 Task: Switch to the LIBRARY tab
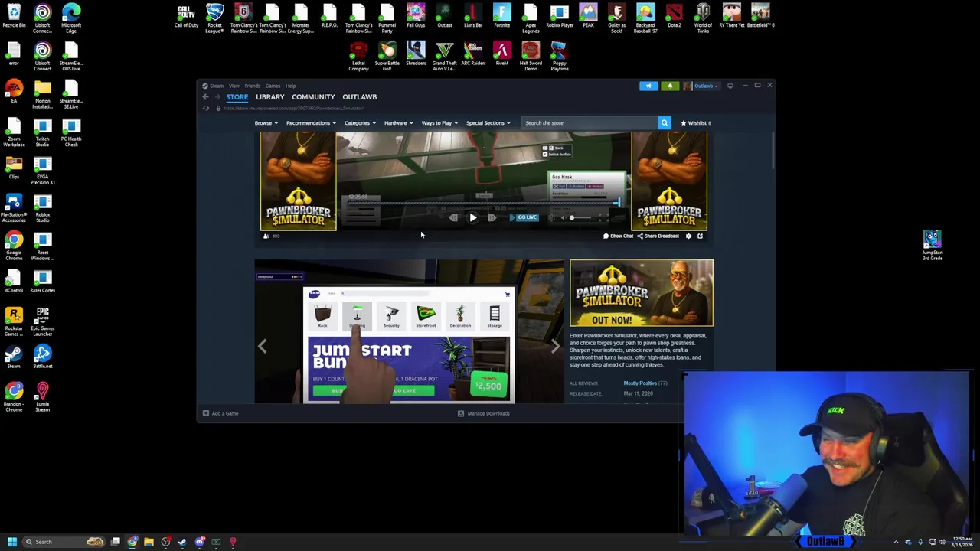pos(269,97)
